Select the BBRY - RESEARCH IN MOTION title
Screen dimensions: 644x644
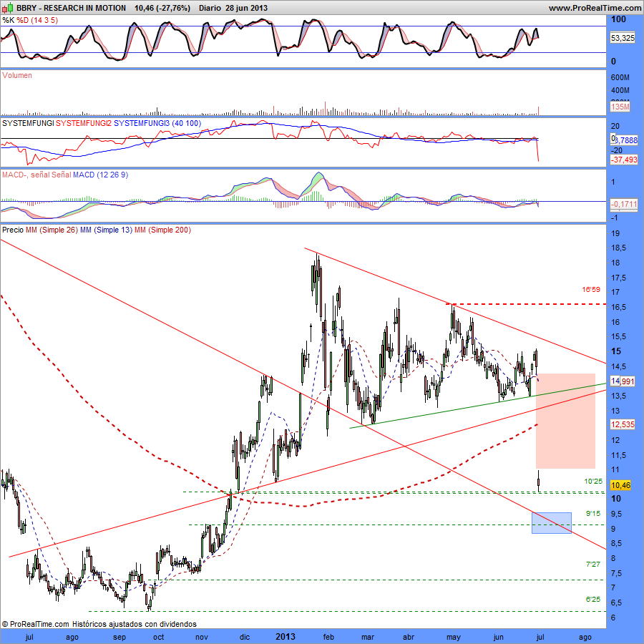click(x=71, y=8)
